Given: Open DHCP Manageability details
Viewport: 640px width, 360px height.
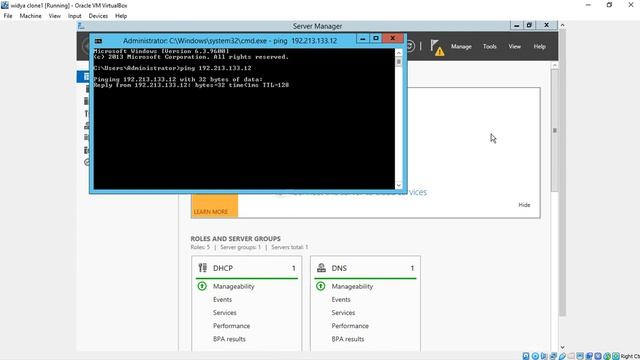Looking at the screenshot, I should (x=233, y=287).
